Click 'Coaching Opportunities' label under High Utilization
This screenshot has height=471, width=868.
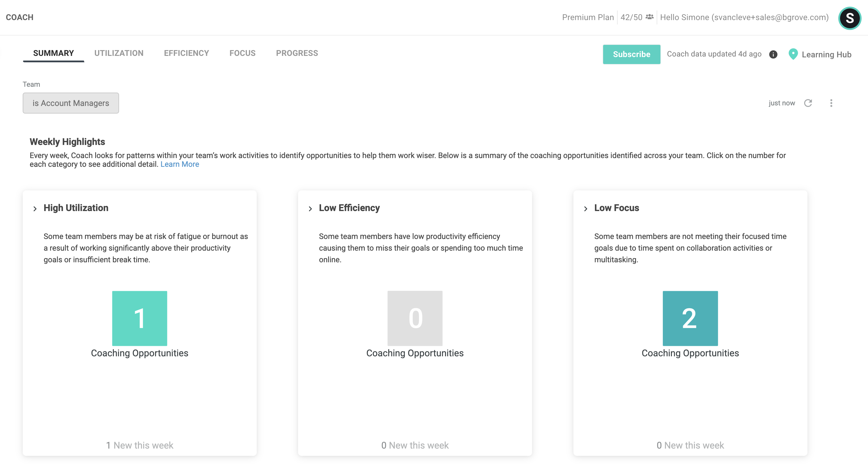click(x=139, y=353)
